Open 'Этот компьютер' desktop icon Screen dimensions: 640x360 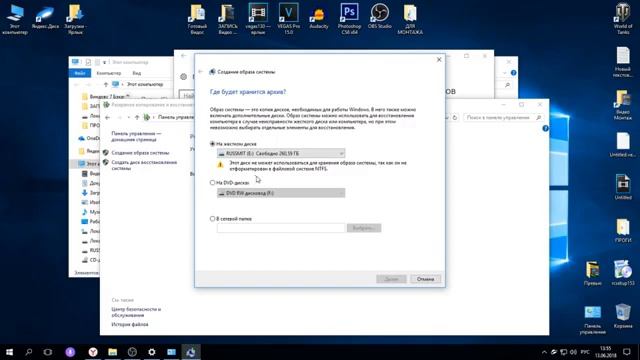coord(15,19)
